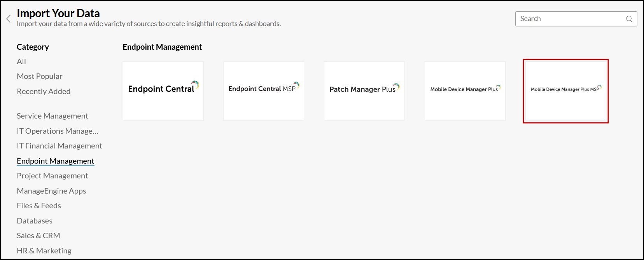Click the magnifier icon in the search box
Screen dimensions: 644x260
pos(629,19)
